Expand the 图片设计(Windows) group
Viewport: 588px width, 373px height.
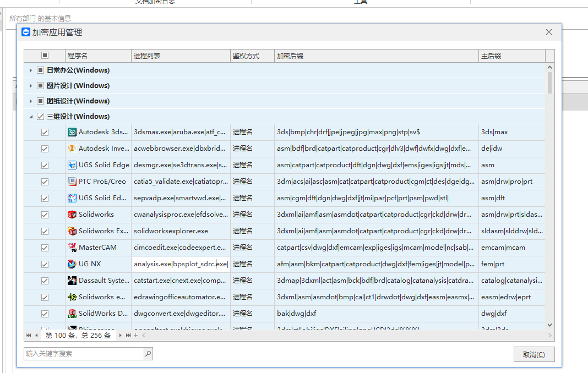[x=31, y=85]
